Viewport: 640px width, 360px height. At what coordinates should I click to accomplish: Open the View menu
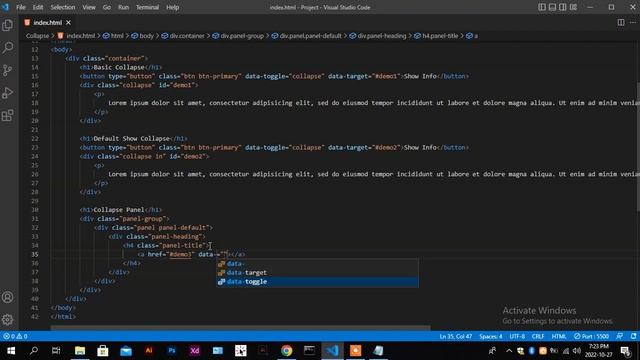89,7
